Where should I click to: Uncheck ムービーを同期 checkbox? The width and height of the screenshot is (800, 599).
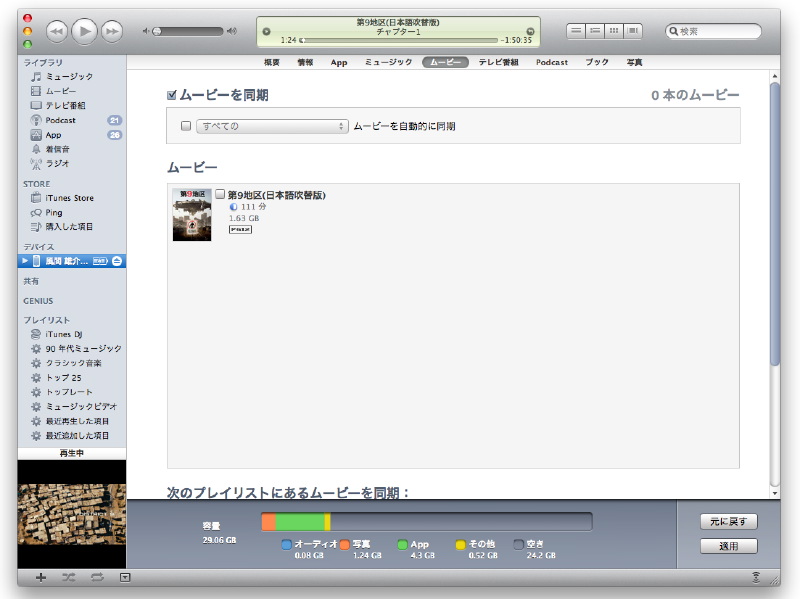tap(172, 96)
